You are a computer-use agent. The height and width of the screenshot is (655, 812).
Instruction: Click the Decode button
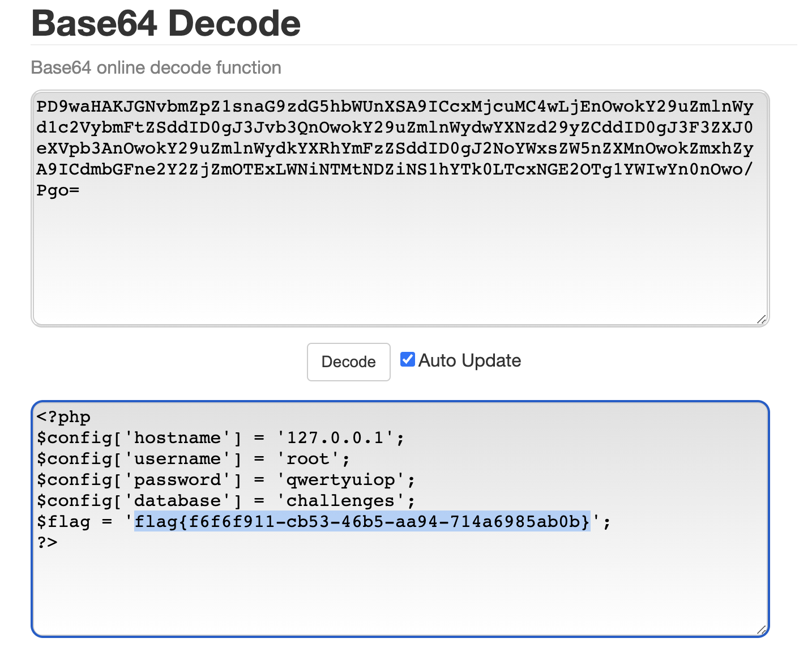click(348, 361)
